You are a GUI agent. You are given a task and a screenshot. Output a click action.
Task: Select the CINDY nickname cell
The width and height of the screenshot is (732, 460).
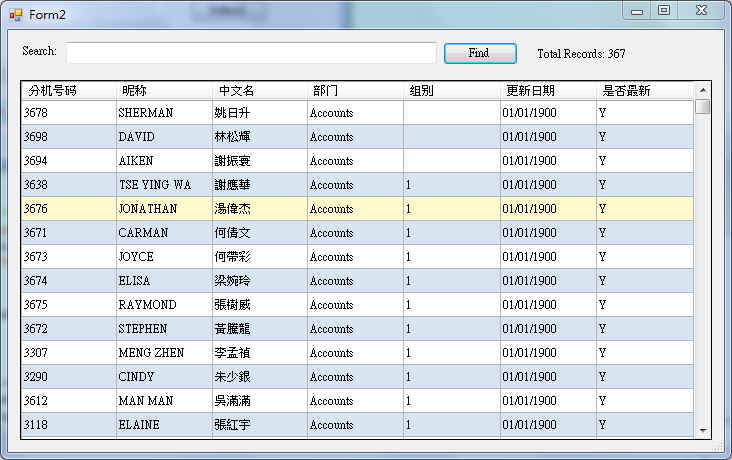click(164, 377)
